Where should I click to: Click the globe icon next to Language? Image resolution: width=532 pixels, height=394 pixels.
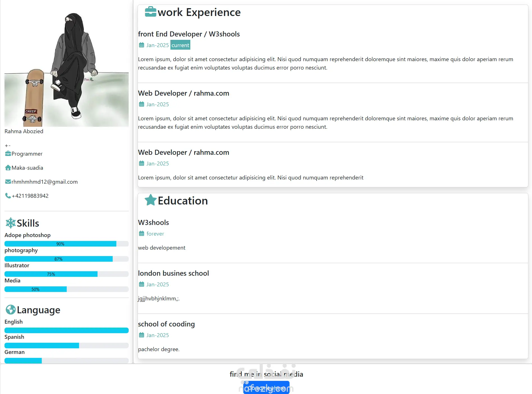[x=10, y=310]
